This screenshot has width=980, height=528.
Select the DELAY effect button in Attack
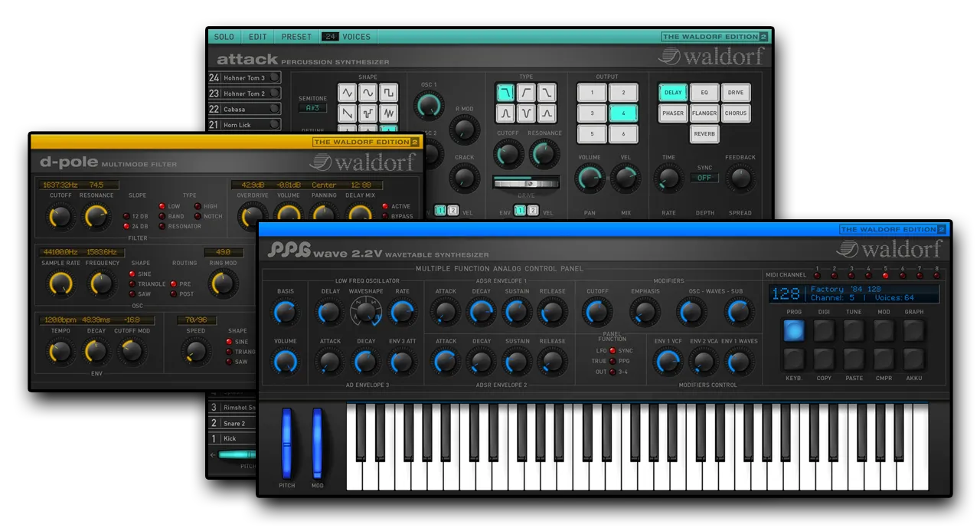(x=673, y=93)
